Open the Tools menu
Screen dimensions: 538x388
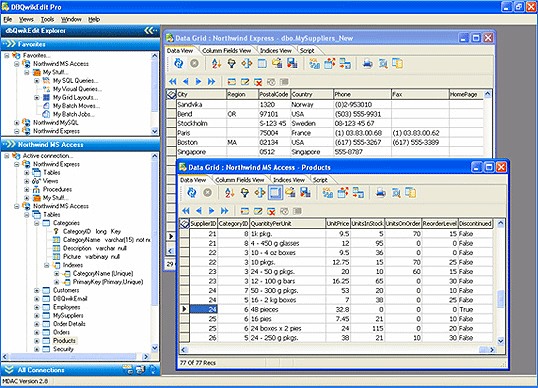coord(47,19)
